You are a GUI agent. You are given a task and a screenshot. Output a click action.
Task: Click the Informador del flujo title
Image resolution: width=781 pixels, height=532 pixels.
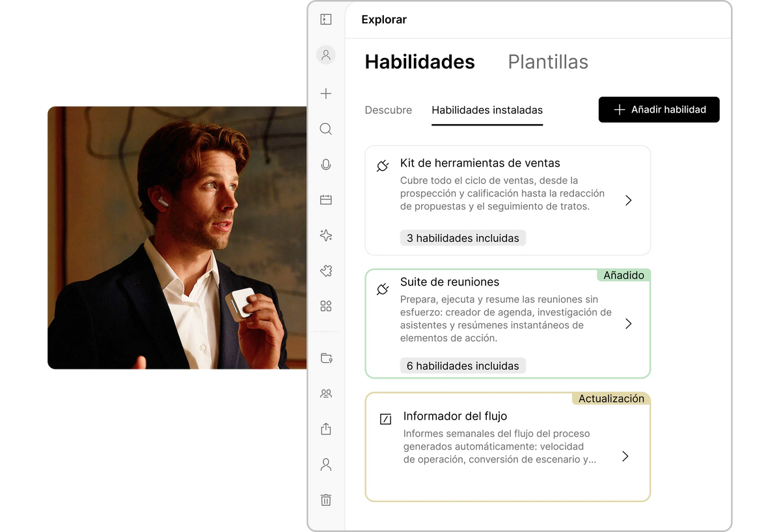click(455, 416)
